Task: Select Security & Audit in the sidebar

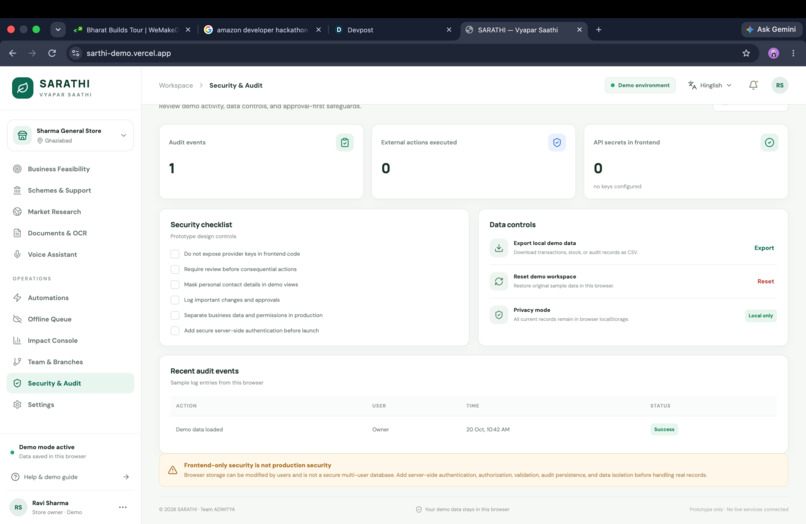Action: click(70, 383)
